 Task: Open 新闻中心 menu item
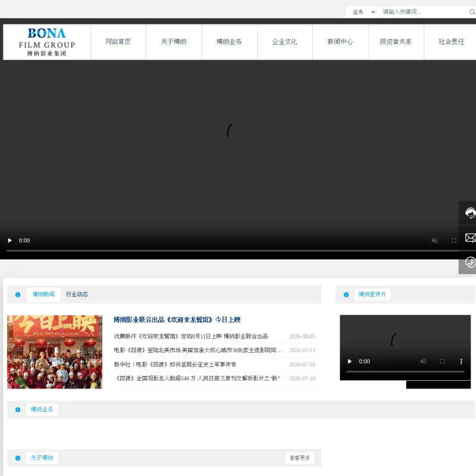[x=340, y=42]
